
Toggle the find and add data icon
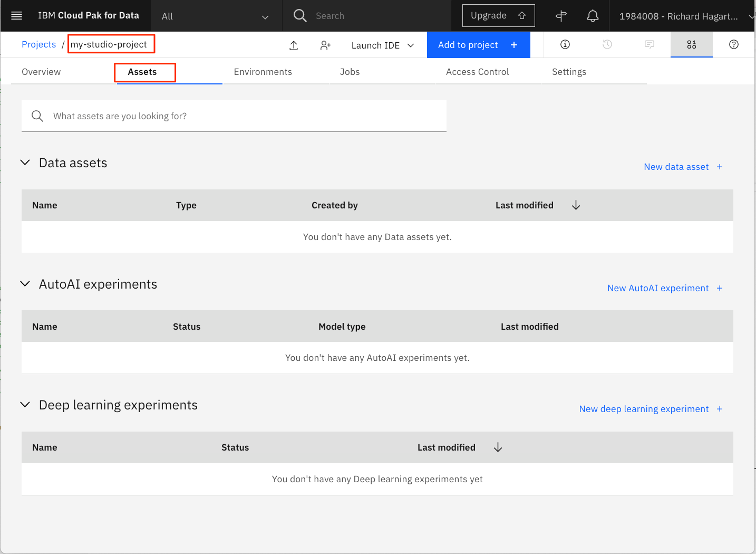click(692, 44)
